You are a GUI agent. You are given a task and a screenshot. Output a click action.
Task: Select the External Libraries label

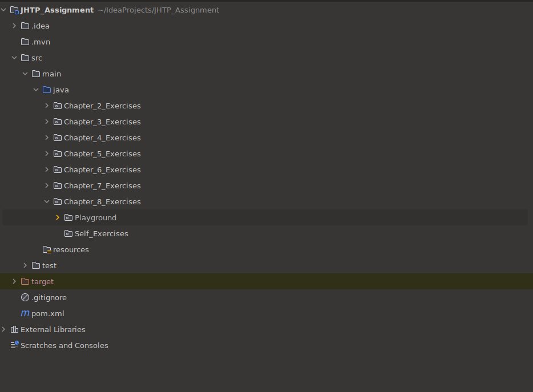coord(53,329)
